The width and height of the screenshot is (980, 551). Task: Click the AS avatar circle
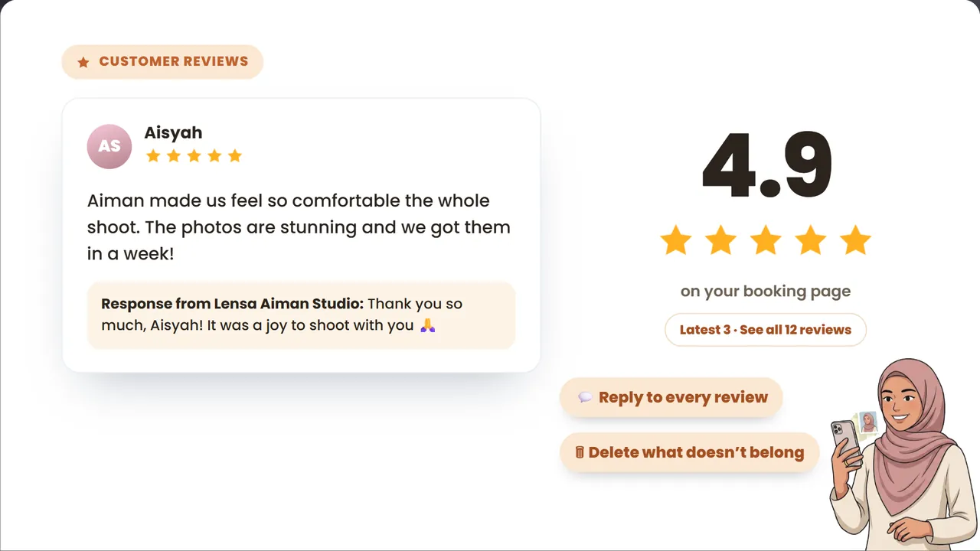pos(109,146)
